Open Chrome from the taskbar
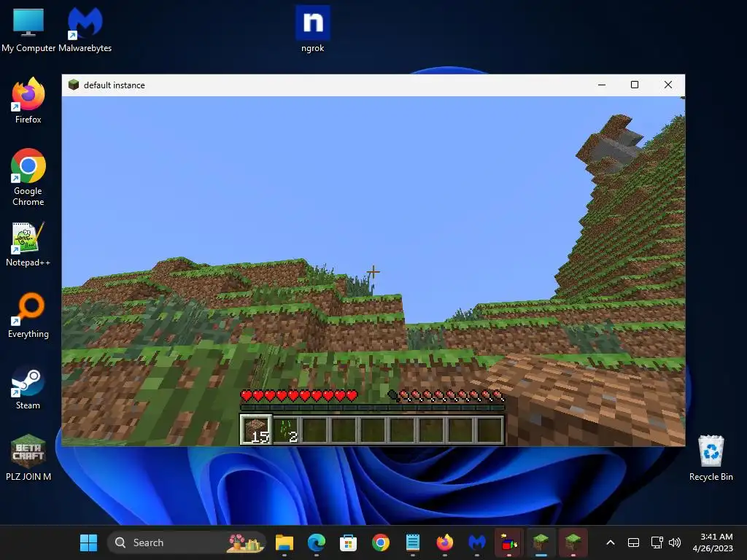Viewport: 747px width, 560px height. (x=380, y=542)
